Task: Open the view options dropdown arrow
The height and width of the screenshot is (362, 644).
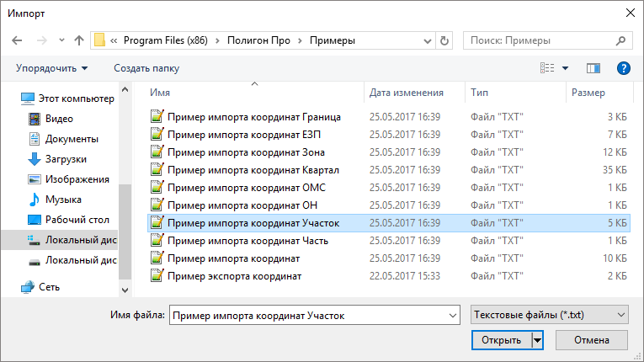Action: click(566, 67)
